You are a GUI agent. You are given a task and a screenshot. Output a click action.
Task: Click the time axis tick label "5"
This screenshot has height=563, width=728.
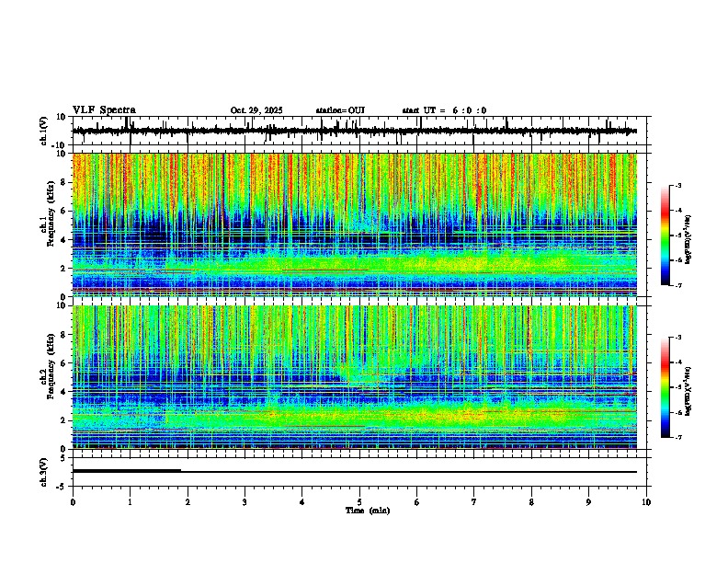359,502
